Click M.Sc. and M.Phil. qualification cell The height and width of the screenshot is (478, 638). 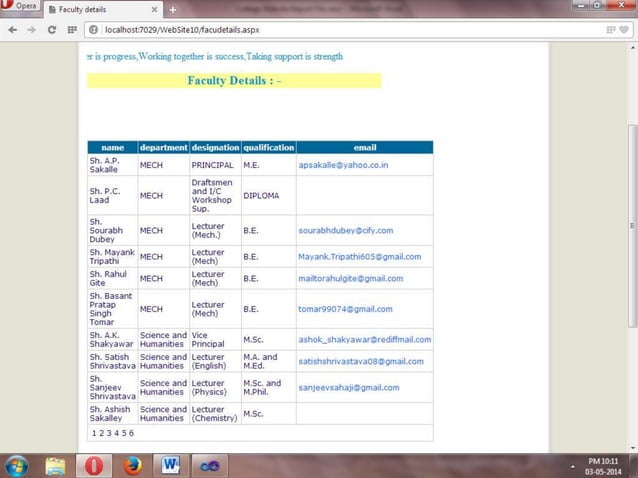269,388
